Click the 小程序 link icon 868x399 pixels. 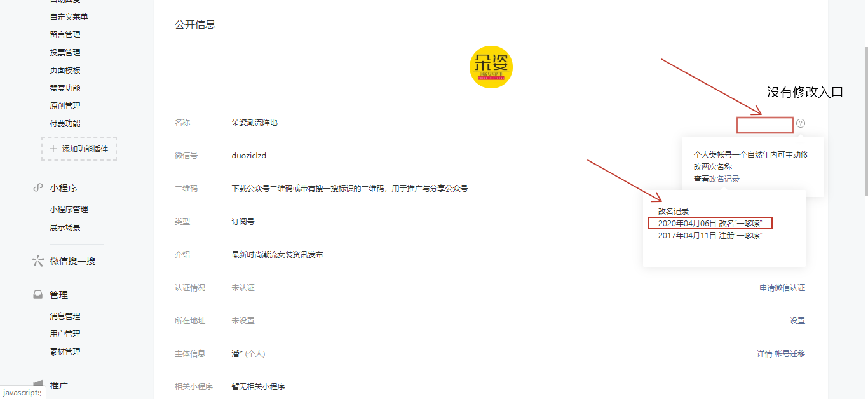(x=37, y=188)
